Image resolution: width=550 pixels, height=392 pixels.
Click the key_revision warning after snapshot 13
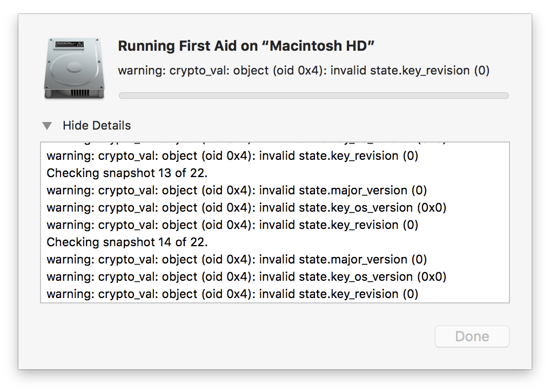click(232, 225)
